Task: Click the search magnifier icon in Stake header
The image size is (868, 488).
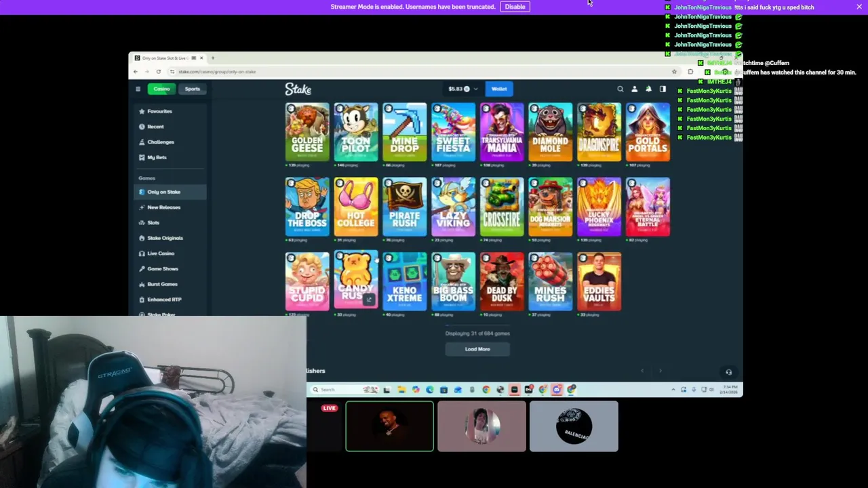Action: click(x=620, y=89)
